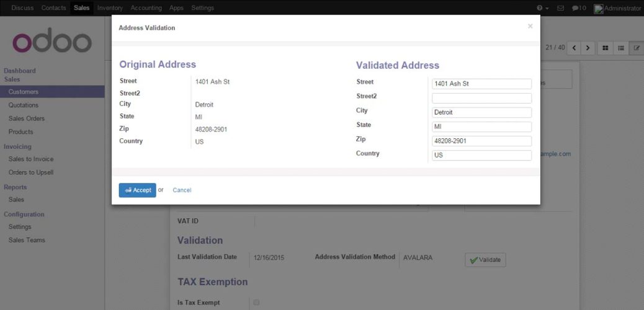The width and height of the screenshot is (644, 310).
Task: Click the Validate button
Action: [485, 260]
